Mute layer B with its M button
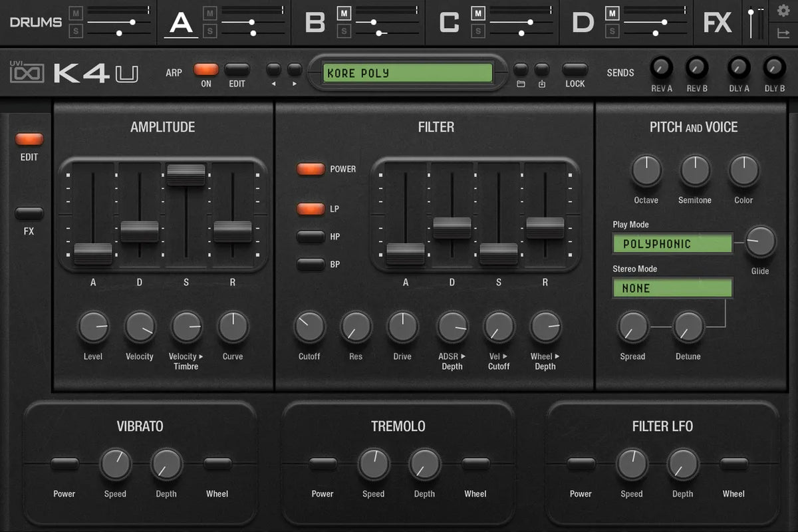 (x=344, y=13)
